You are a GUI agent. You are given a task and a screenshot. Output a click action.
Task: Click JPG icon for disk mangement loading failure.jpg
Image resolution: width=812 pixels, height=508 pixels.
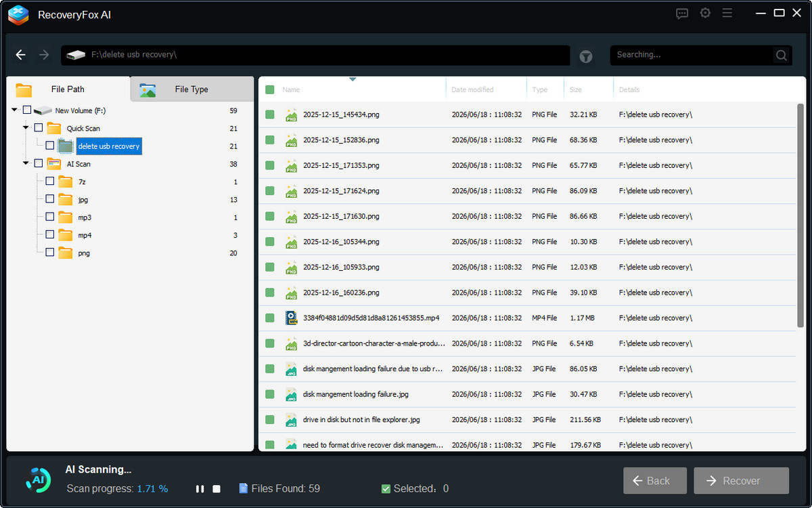tap(291, 394)
